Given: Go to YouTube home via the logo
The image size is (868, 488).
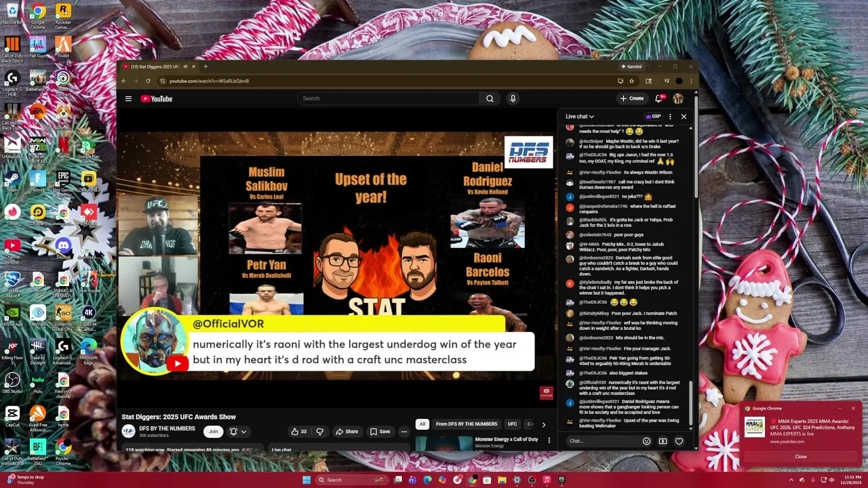Looking at the screenshot, I should pyautogui.click(x=157, y=99).
